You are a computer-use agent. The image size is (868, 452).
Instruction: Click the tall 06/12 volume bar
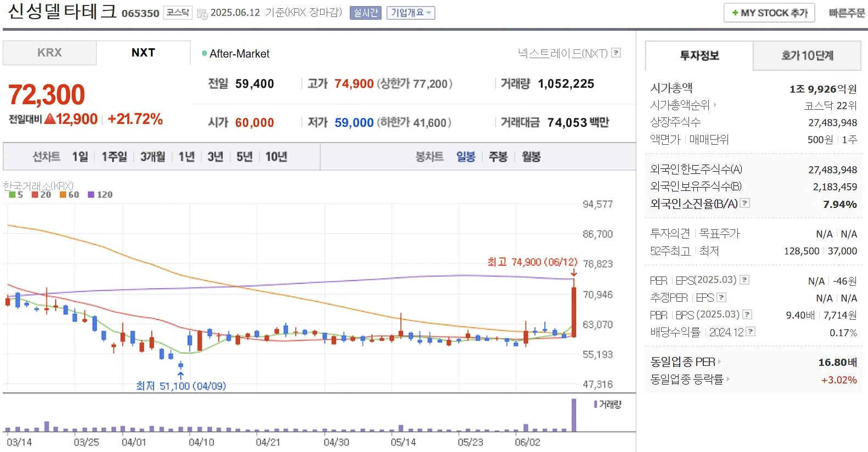coord(574,415)
